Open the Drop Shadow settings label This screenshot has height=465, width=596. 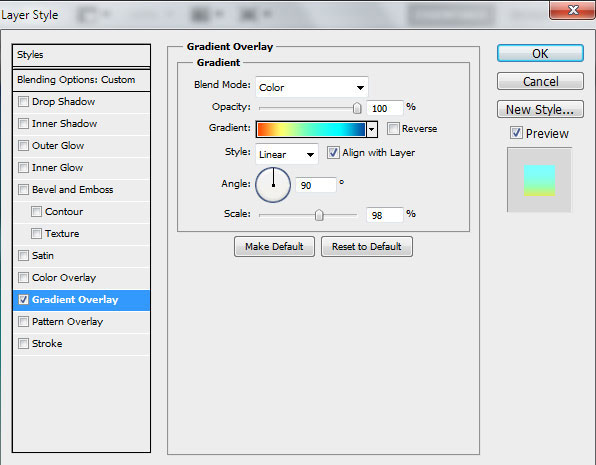coord(63,102)
